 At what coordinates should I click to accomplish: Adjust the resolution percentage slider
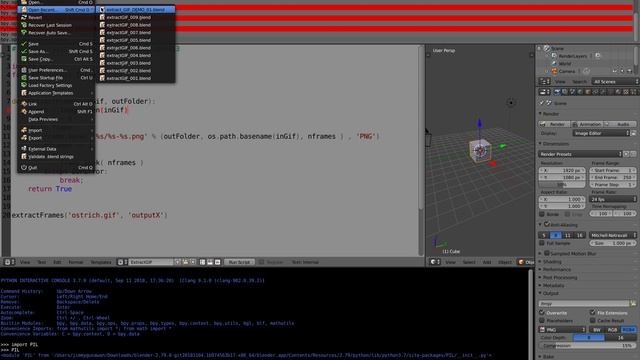(562, 185)
